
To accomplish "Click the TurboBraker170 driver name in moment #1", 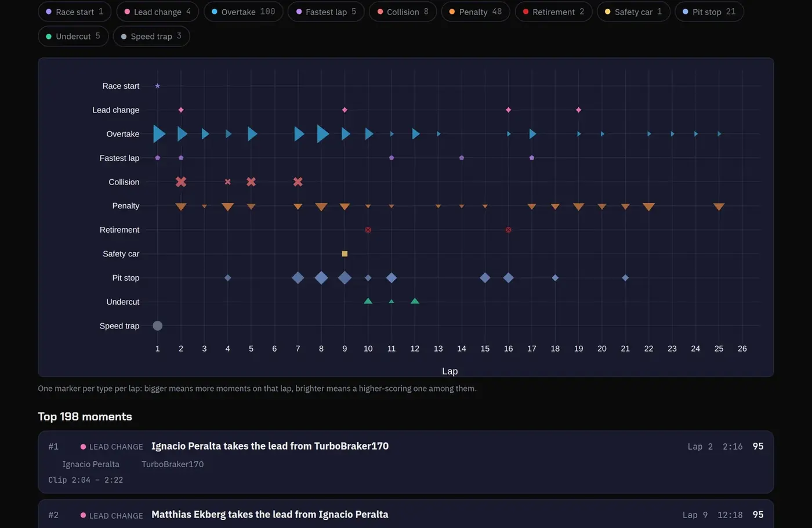I will 173,464.
